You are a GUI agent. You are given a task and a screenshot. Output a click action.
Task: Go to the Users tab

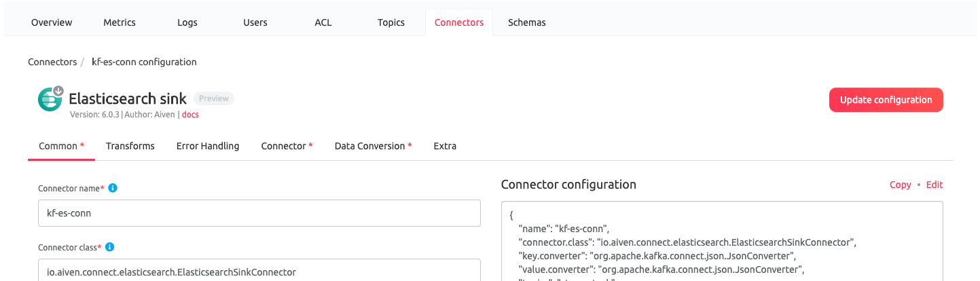click(255, 22)
